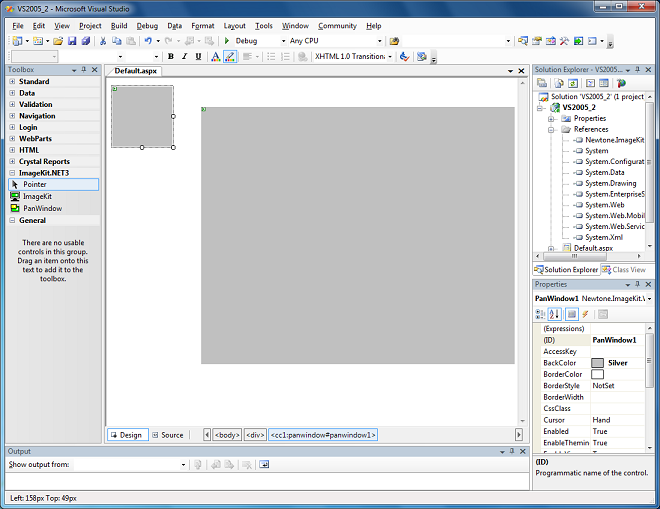This screenshot has height=509, width=660.
Task: Expand the Standard toolbox group
Action: 12,81
